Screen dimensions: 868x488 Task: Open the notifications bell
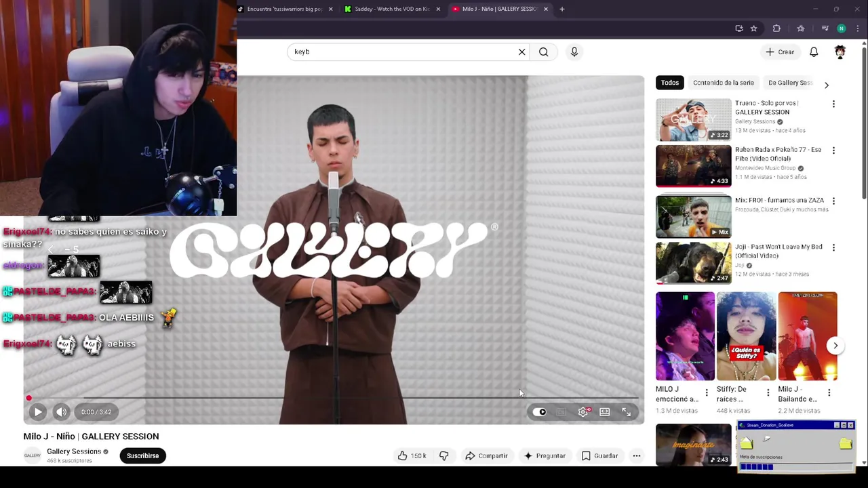814,52
